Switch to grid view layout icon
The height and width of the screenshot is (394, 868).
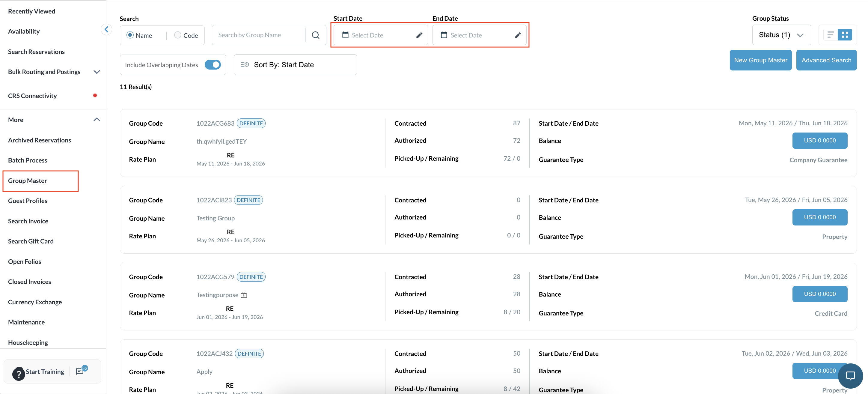(844, 35)
